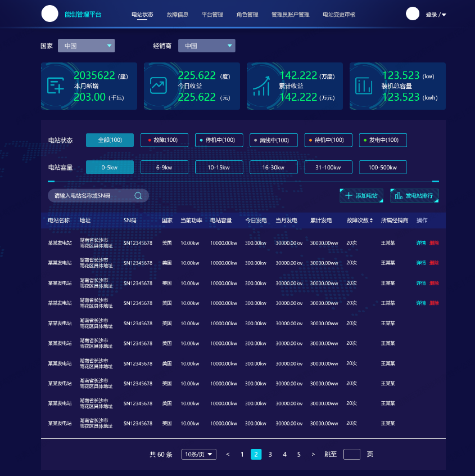
Task: Go to page 3 in pagination
Action: 270,454
